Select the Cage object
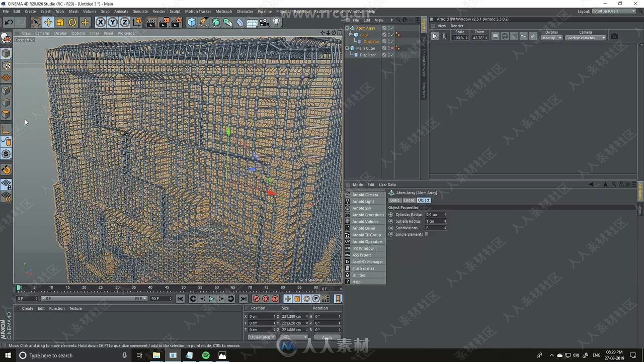 (x=364, y=35)
